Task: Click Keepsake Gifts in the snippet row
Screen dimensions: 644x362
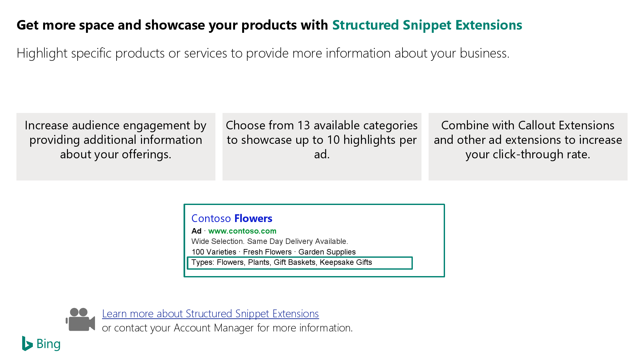Action: click(x=346, y=263)
